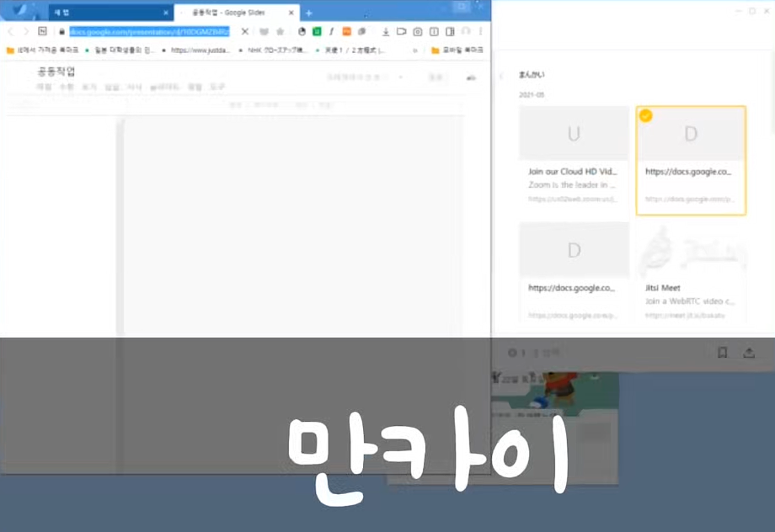Reload the current Google Slides page
This screenshot has height=532, width=775.
pyautogui.click(x=42, y=31)
